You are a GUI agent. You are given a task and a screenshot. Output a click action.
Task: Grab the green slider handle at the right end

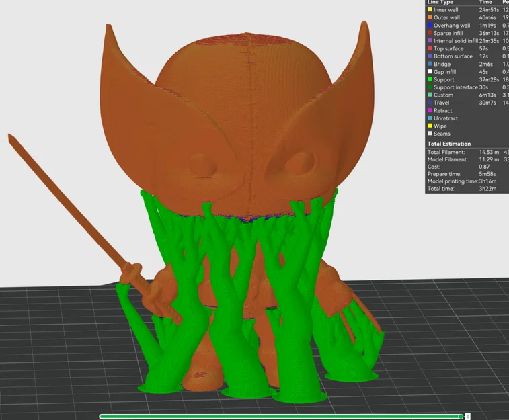(x=461, y=417)
